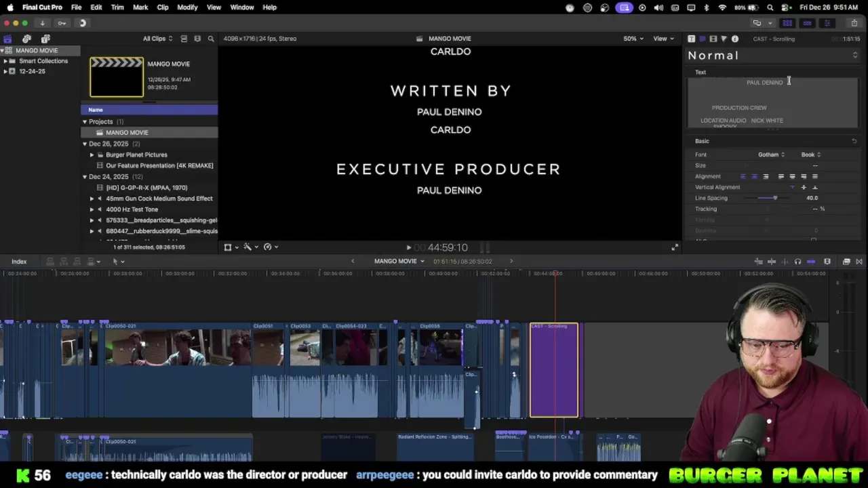The width and height of the screenshot is (868, 488).
Task: Open the Share export icon
Action: coord(854,23)
